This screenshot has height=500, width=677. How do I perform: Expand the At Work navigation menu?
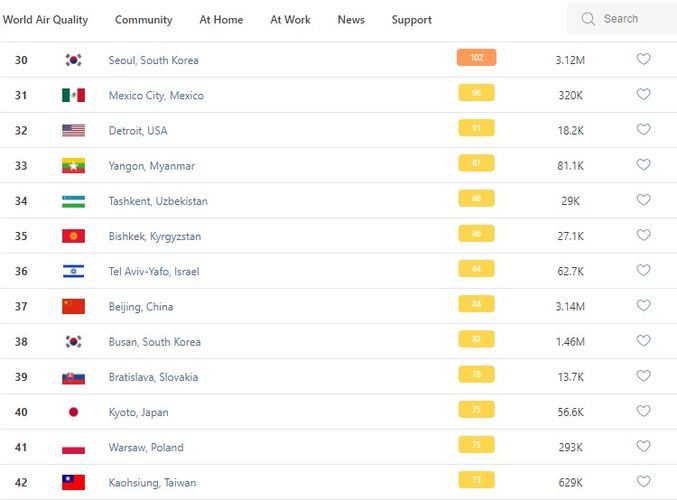coord(290,19)
